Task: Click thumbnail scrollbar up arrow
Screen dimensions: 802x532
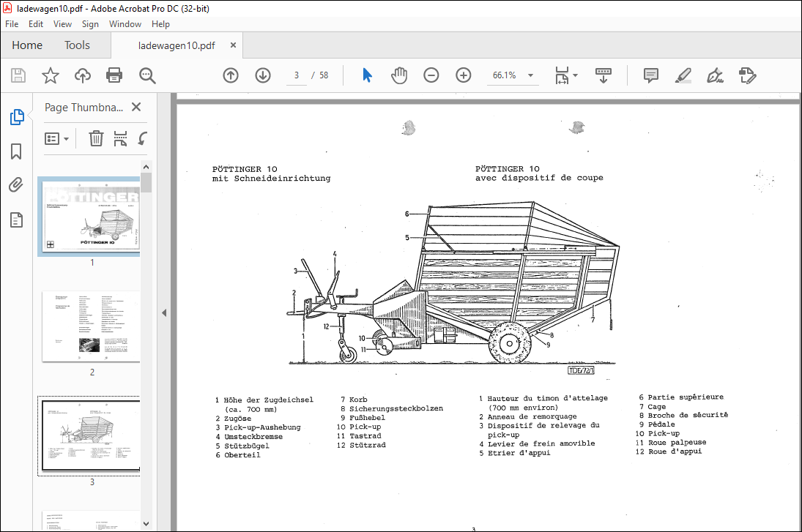Action: (146, 167)
